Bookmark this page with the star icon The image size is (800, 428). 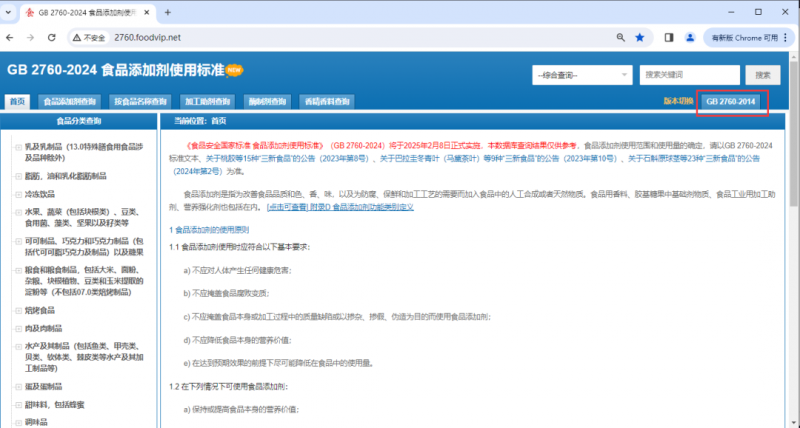tap(640, 37)
